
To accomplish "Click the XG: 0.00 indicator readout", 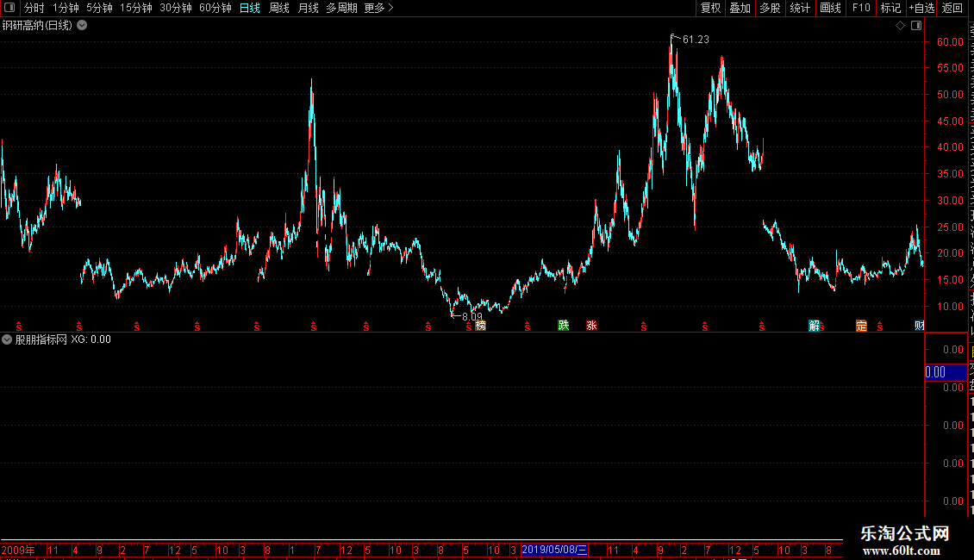I will click(91, 339).
